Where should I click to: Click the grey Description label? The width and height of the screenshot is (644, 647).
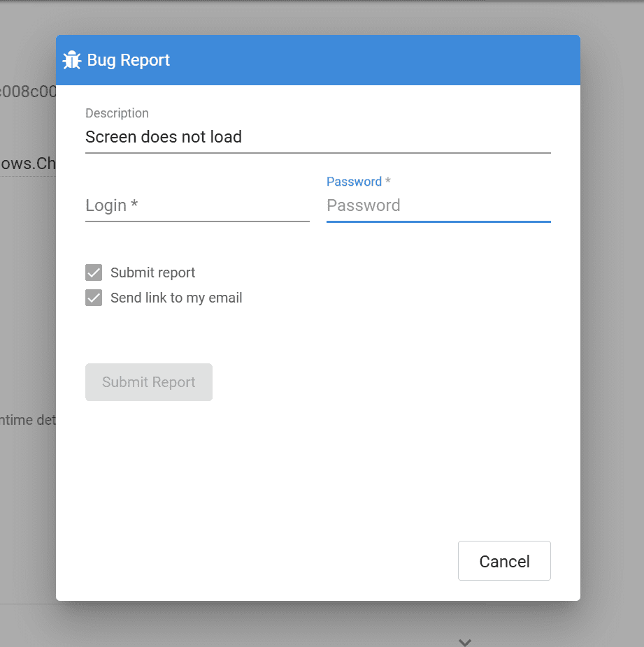(x=117, y=113)
